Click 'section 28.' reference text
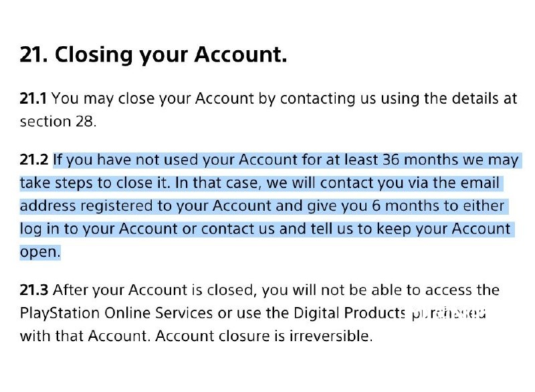 [58, 122]
